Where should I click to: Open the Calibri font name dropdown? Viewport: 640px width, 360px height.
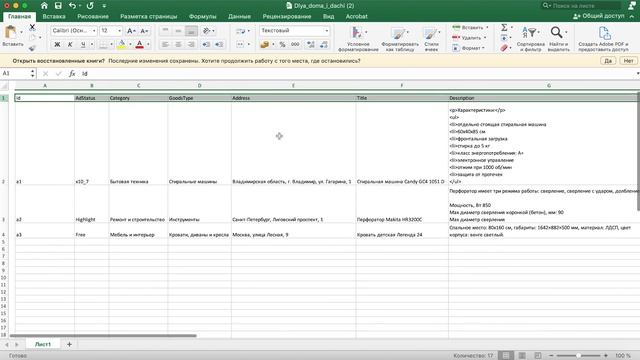(94, 31)
